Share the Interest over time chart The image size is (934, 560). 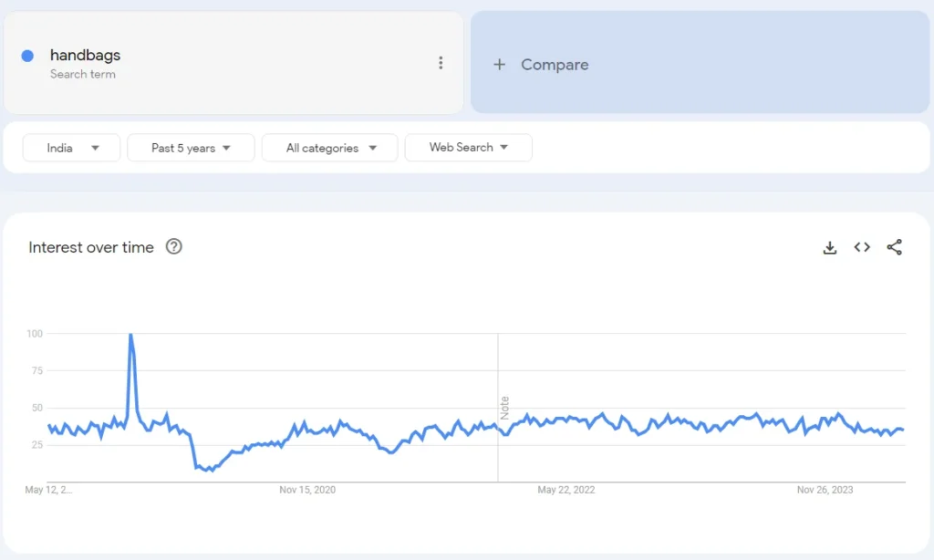click(895, 247)
